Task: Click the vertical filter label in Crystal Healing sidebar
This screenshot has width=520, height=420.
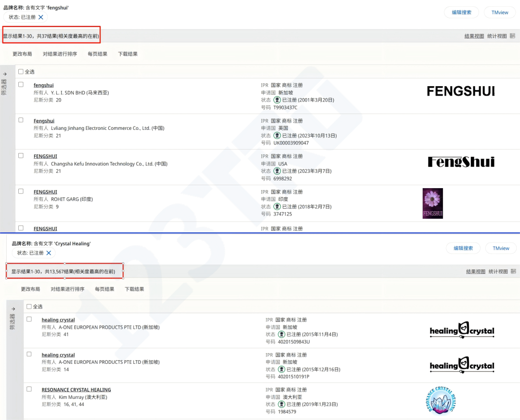Action: point(13,321)
